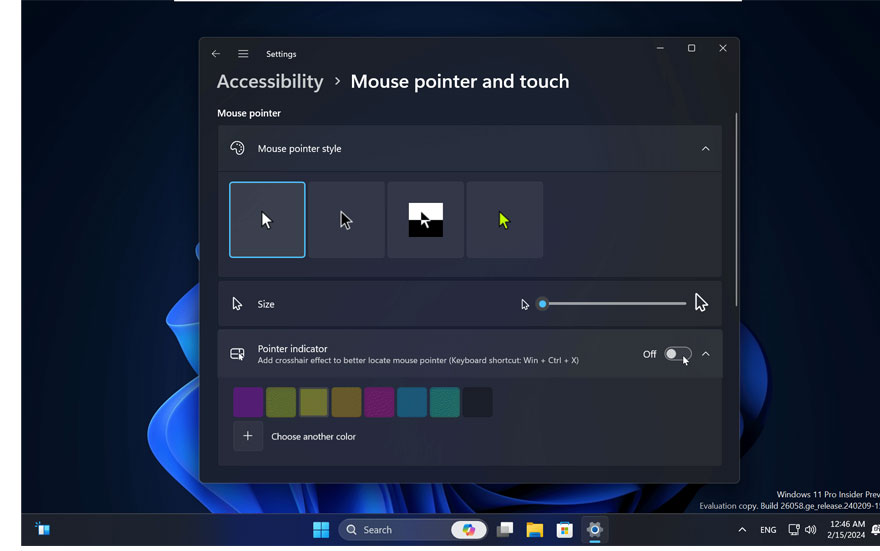Screen dimensions: 880x551
Task: Open Task View on the taskbar
Action: click(x=505, y=530)
